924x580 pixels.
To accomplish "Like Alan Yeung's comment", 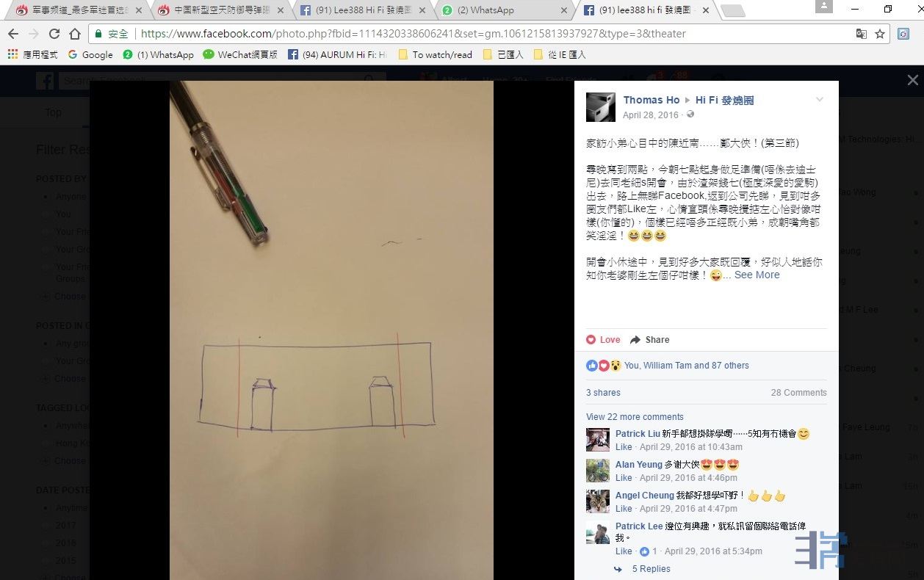I will [x=624, y=478].
